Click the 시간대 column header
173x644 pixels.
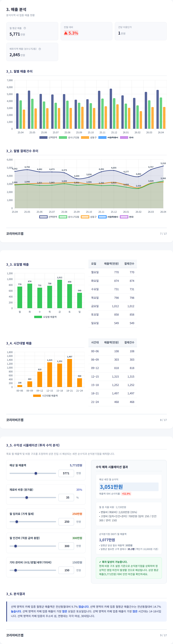(x=95, y=342)
